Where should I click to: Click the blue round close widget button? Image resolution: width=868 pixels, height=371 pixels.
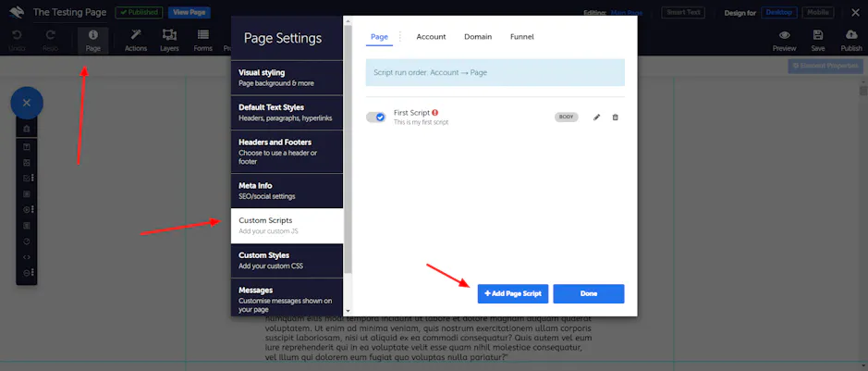[27, 103]
